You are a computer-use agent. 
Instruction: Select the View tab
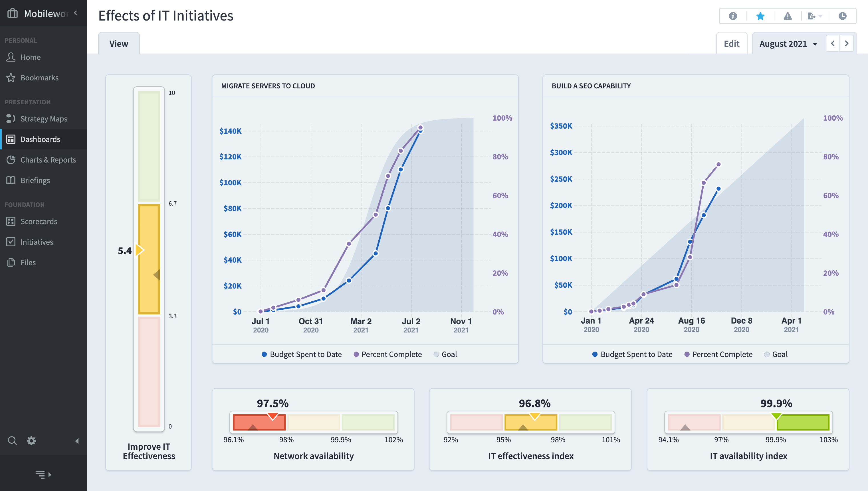pos(118,44)
